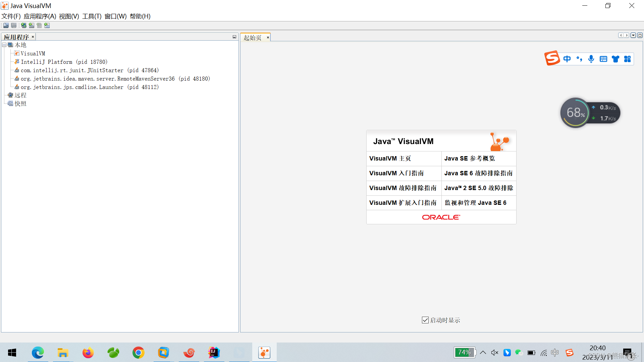Screen dimensions: 644x362
Task: Select com.intellij.rt.junit.JUnitStarter (pid 47864)
Action: tap(90, 70)
